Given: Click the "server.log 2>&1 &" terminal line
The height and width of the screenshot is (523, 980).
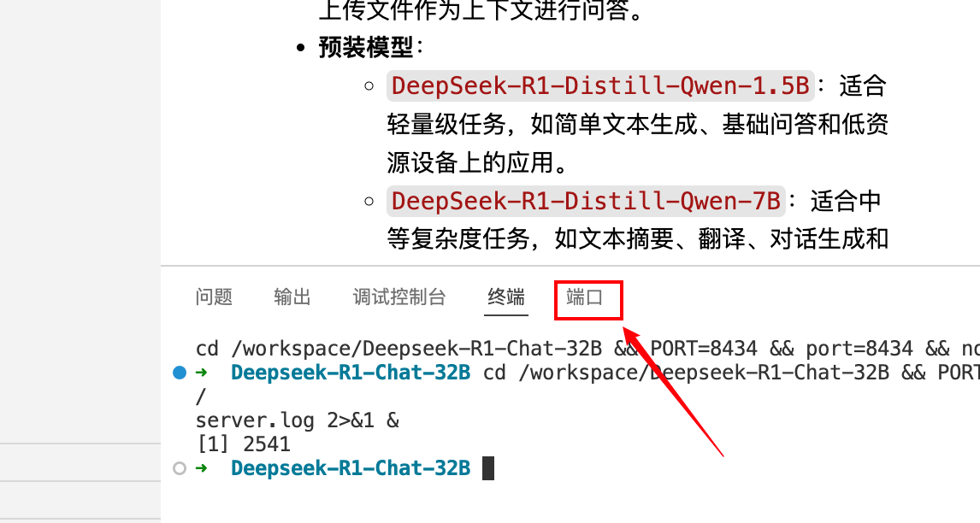Looking at the screenshot, I should tap(297, 420).
